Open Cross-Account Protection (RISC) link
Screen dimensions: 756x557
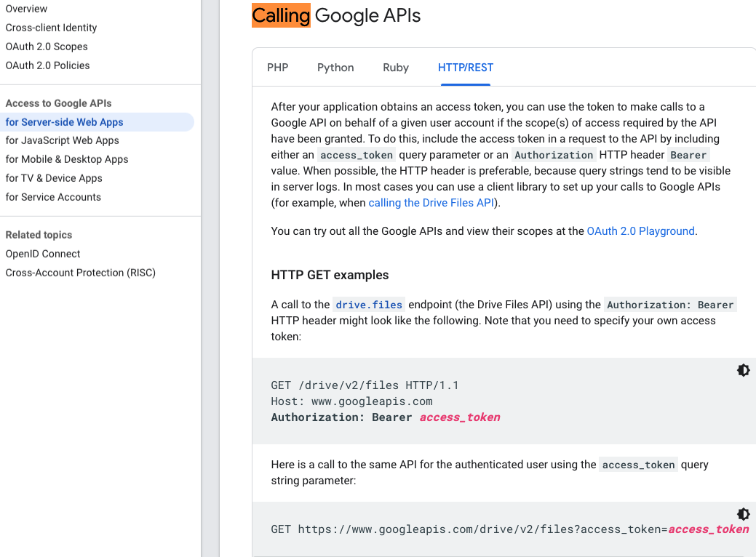[81, 273]
